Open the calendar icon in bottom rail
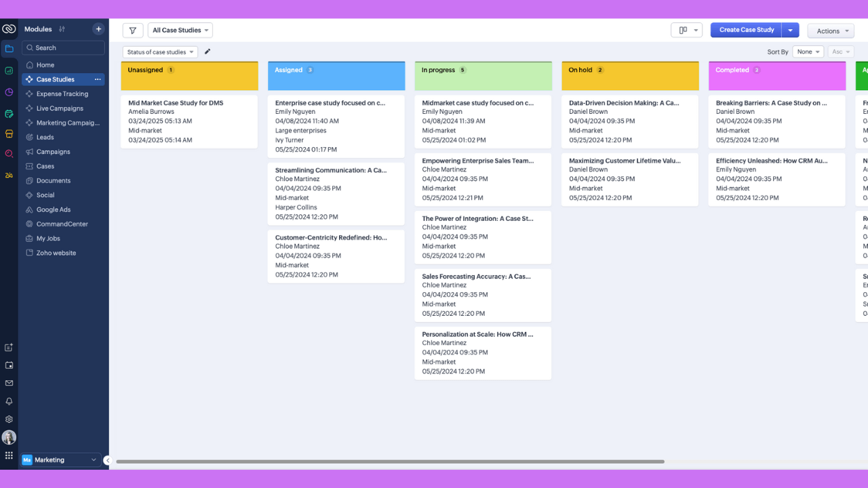 pyautogui.click(x=9, y=365)
